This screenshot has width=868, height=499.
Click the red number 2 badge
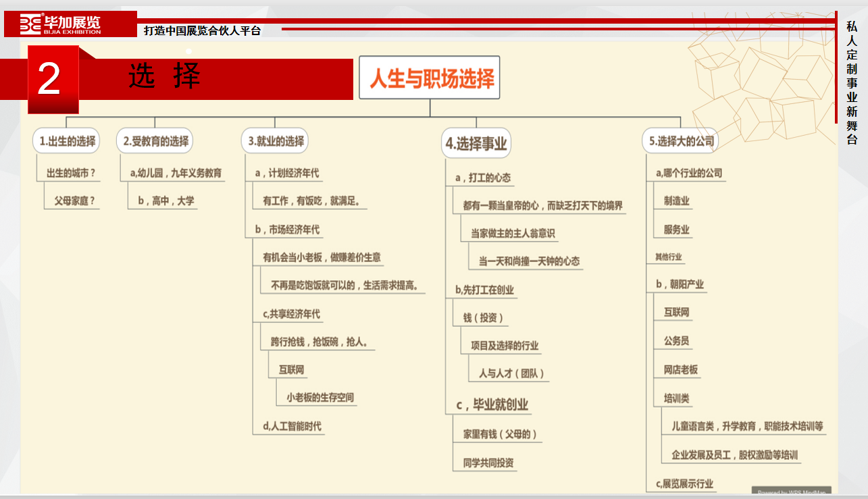pos(53,80)
